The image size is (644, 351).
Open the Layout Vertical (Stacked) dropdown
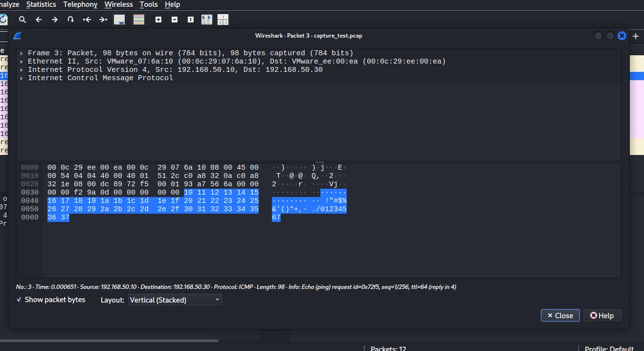(x=175, y=300)
